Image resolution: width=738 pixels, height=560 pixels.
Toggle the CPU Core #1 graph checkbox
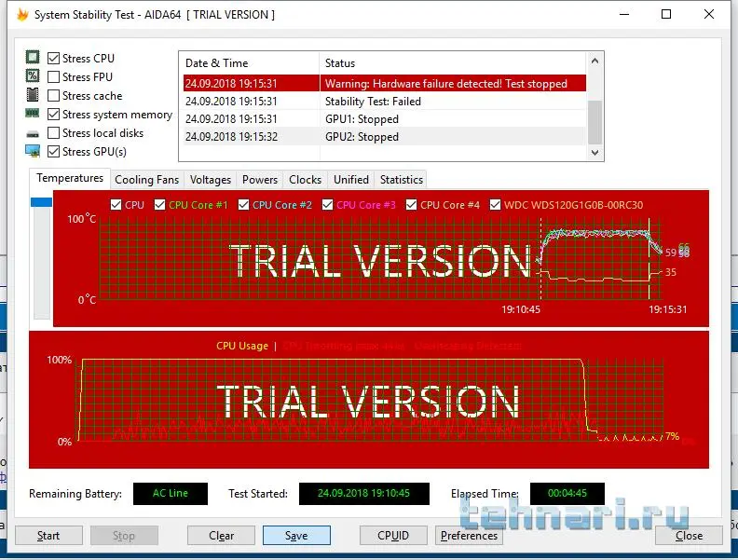(x=160, y=205)
